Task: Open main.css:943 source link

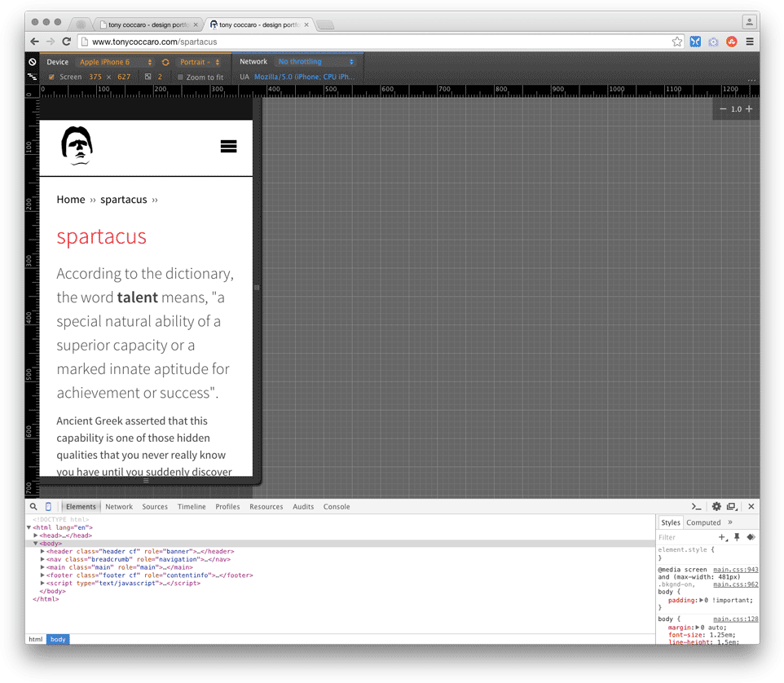Action: (x=735, y=570)
